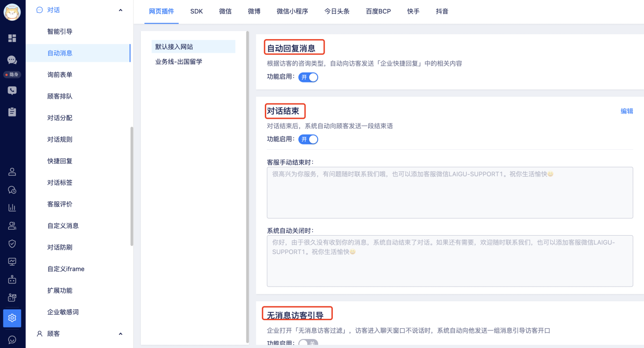This screenshot has width=644, height=348.
Task: Switch to the 微信 tab
Action: pyautogui.click(x=225, y=12)
